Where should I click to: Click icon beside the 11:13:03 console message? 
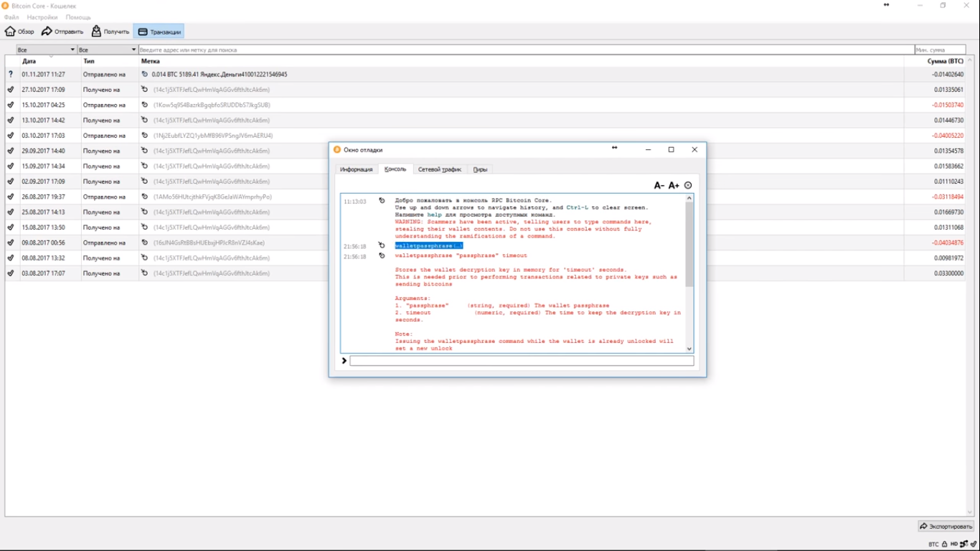click(x=382, y=201)
